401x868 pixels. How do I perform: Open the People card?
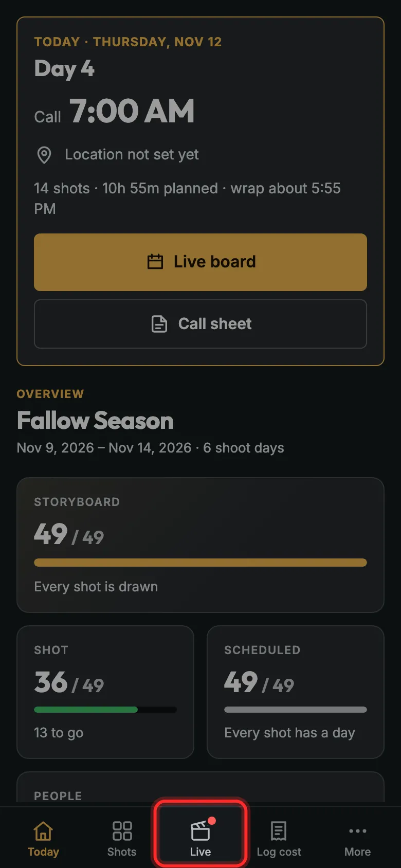click(200, 788)
